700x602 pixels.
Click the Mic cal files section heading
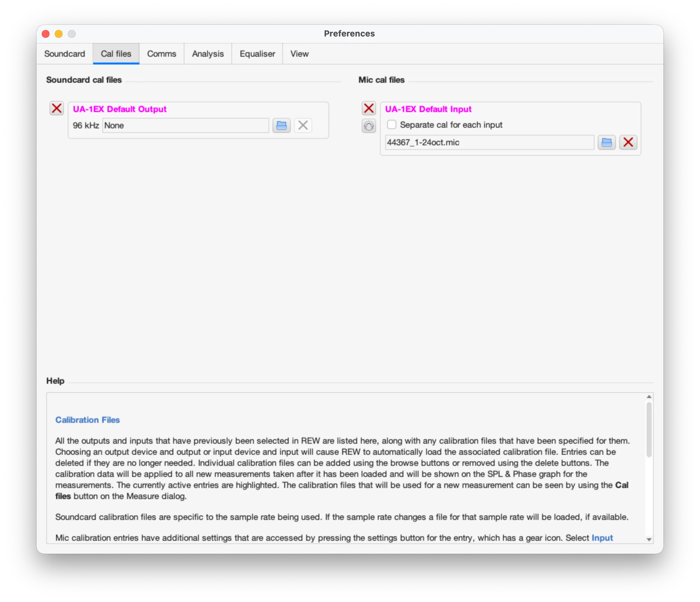point(381,80)
